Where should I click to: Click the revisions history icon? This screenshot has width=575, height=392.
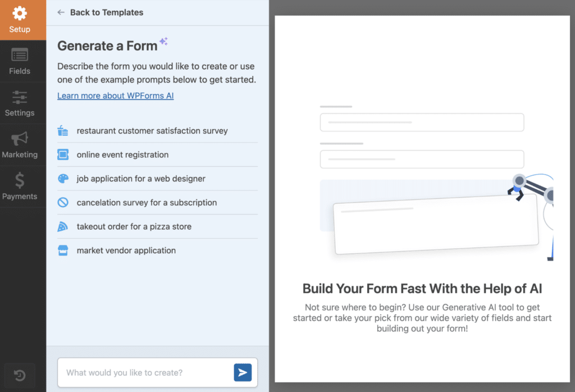pos(20,375)
